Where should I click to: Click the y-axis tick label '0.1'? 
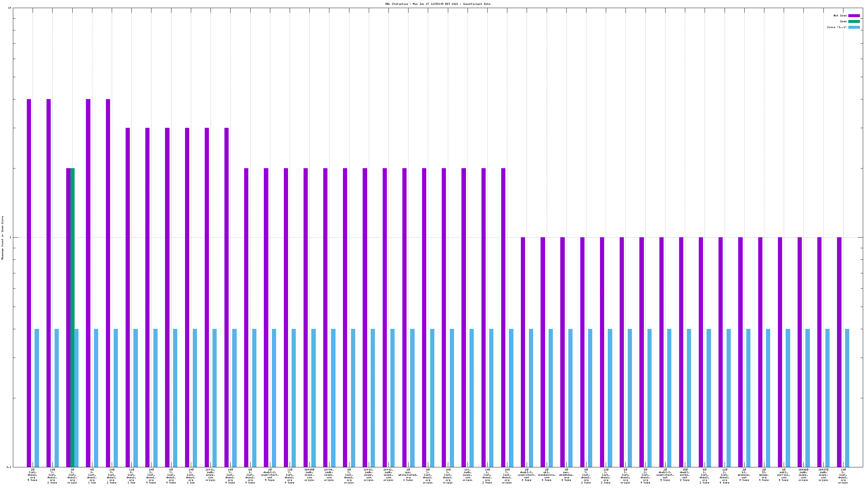click(x=9, y=467)
